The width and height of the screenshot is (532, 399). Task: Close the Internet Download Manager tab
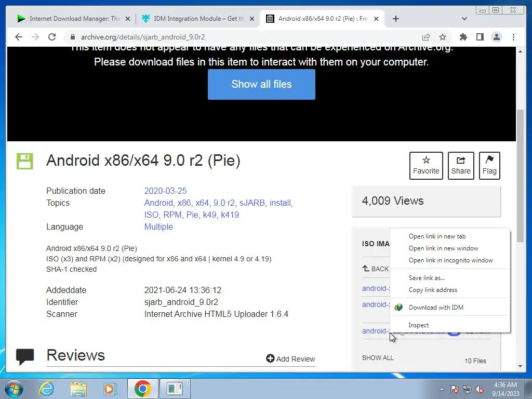[128, 19]
